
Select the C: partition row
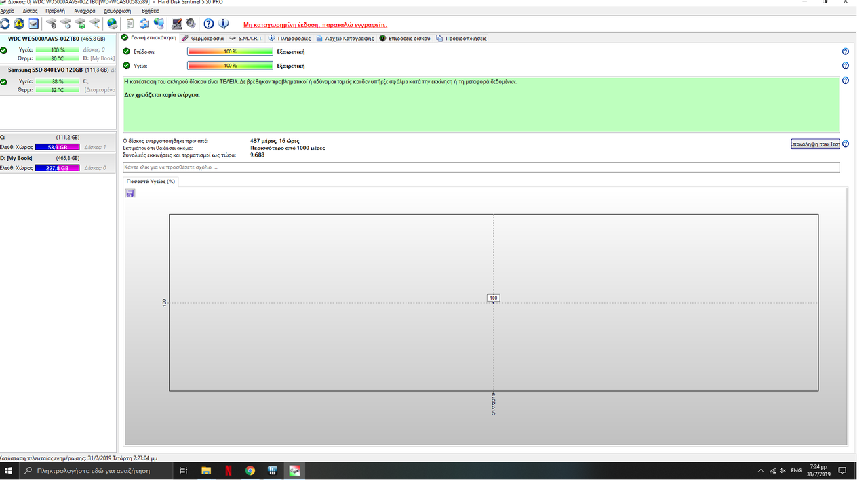(59, 142)
